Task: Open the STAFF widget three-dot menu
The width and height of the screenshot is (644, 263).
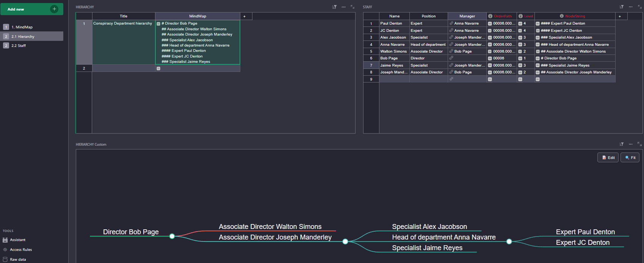Action: coord(631,7)
